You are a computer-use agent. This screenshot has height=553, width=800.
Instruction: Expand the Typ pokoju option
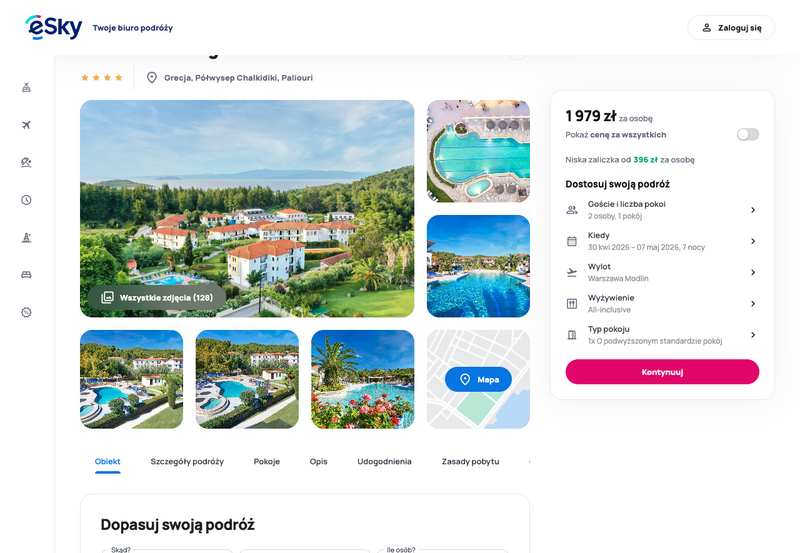pos(662,335)
